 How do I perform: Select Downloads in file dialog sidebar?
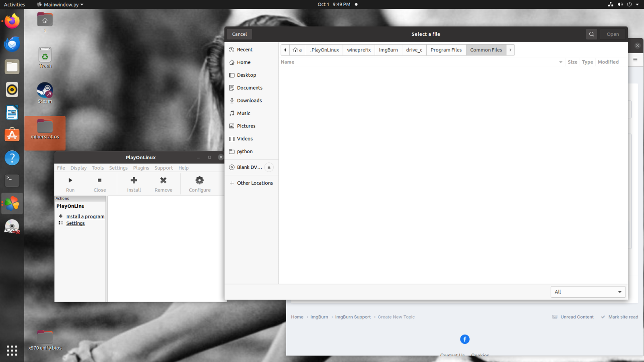[252, 101]
